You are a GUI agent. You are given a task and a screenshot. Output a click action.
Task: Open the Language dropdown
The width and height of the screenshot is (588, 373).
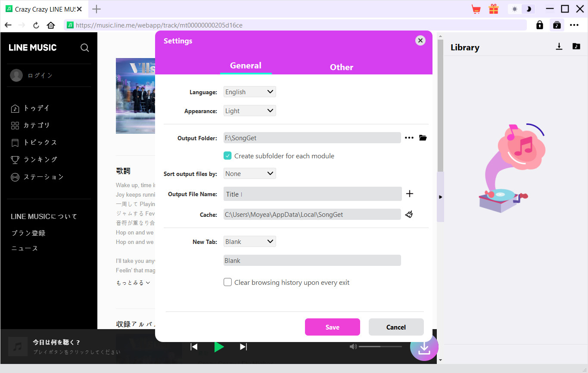pyautogui.click(x=250, y=92)
